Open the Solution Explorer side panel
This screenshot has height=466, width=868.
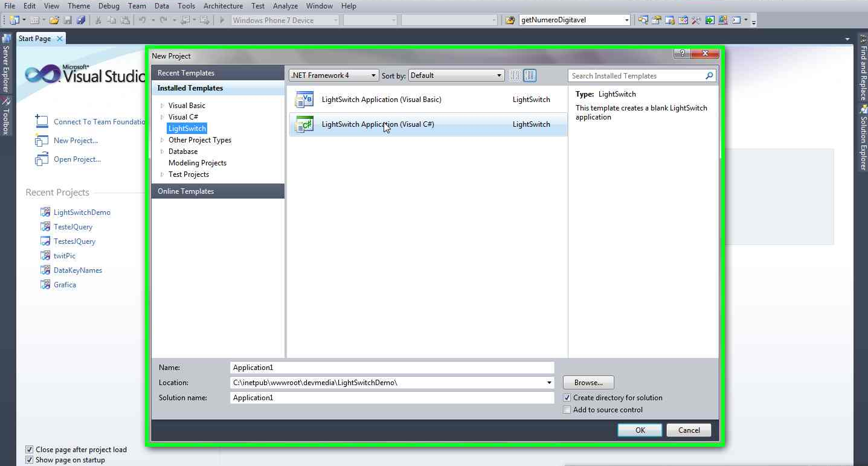click(x=863, y=138)
